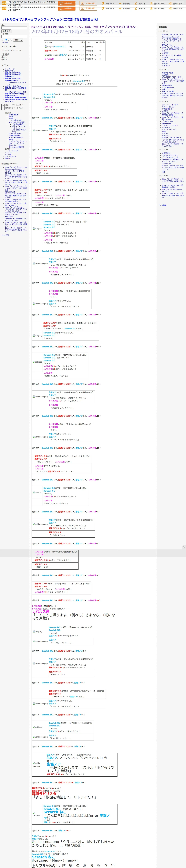Open 月影のボス全集 in update history

(167, 73)
